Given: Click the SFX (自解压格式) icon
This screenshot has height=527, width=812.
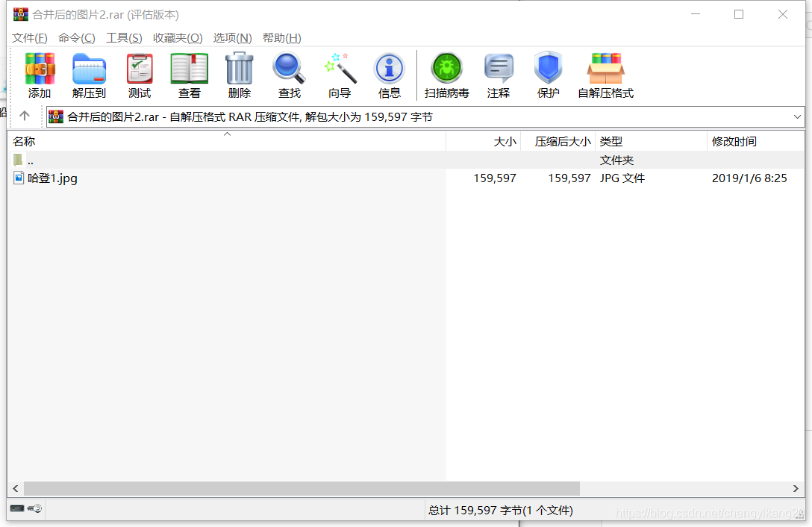Looking at the screenshot, I should [606, 75].
